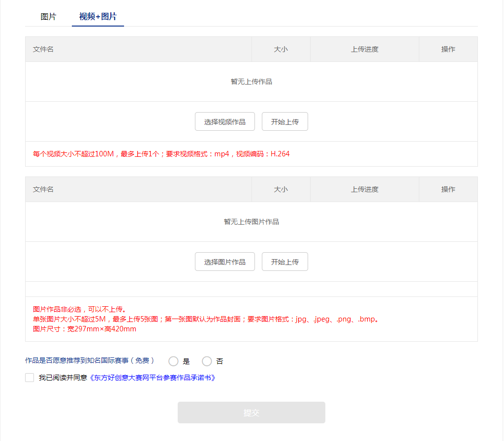504x441 pixels.
Task: Click 文件名 header in the video table
Action: (43, 49)
